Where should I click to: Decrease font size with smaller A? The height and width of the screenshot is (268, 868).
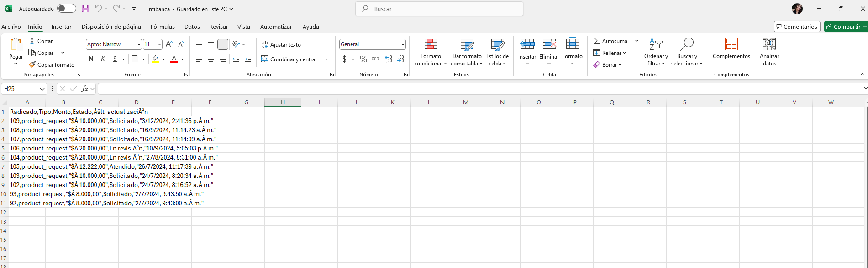pos(181,44)
